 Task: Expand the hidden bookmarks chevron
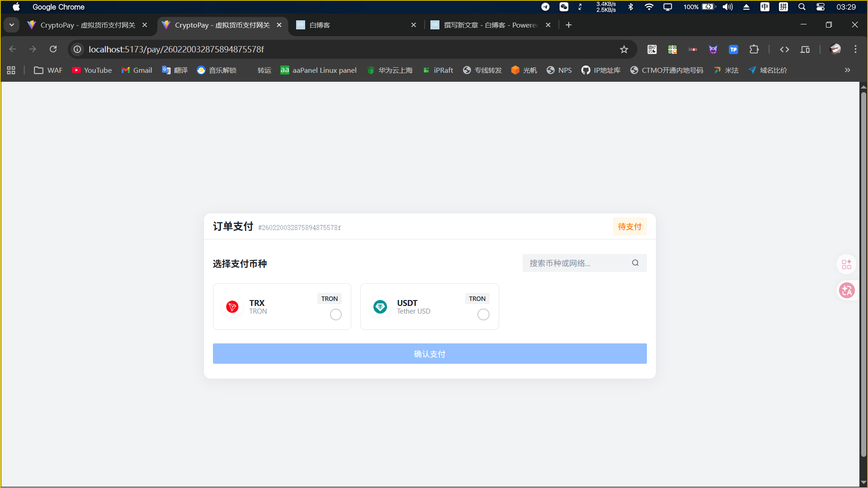(x=847, y=70)
